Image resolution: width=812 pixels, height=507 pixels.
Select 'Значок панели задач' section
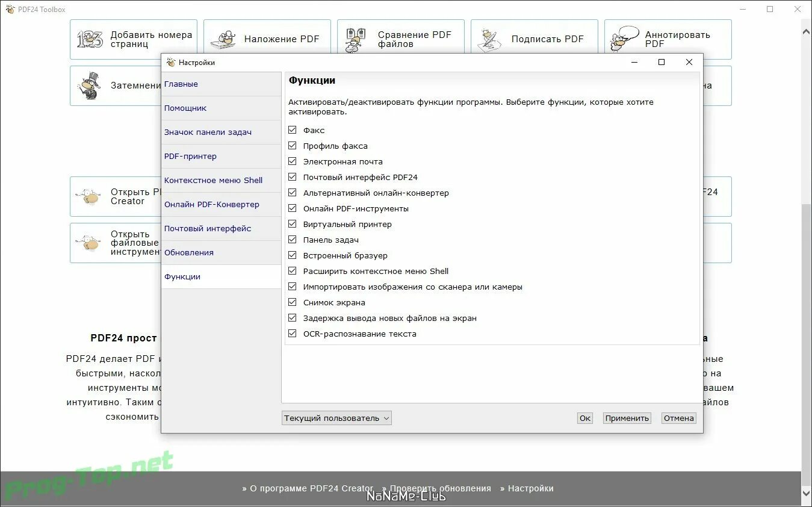[x=221, y=132]
